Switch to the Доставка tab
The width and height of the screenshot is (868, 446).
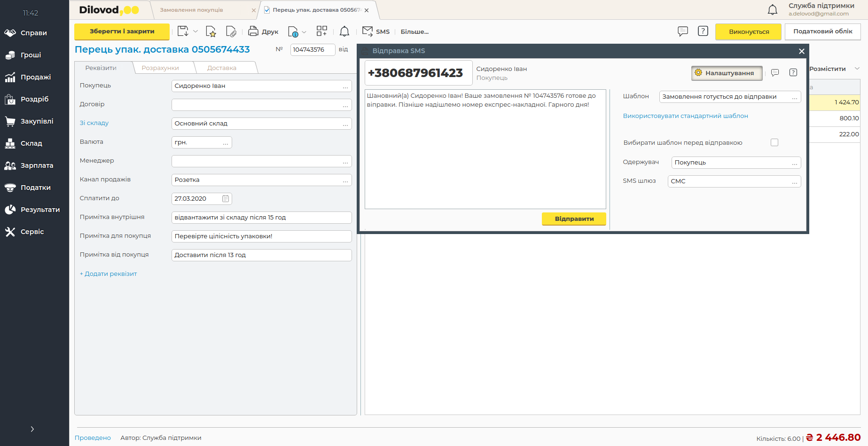(x=222, y=68)
